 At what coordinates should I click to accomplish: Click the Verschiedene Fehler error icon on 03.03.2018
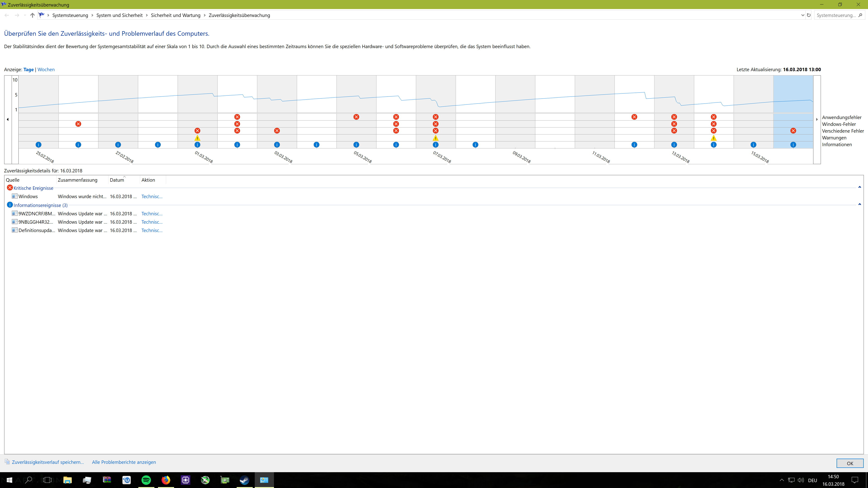coord(277,131)
